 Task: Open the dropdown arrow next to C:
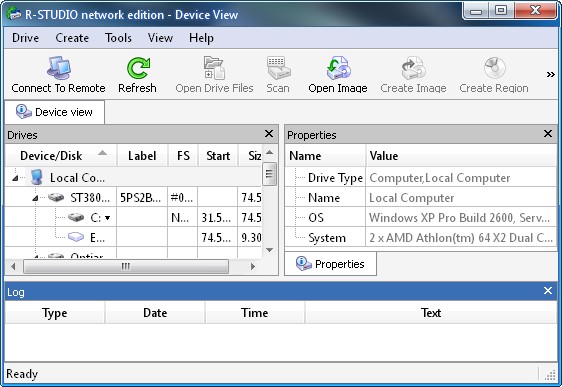108,218
